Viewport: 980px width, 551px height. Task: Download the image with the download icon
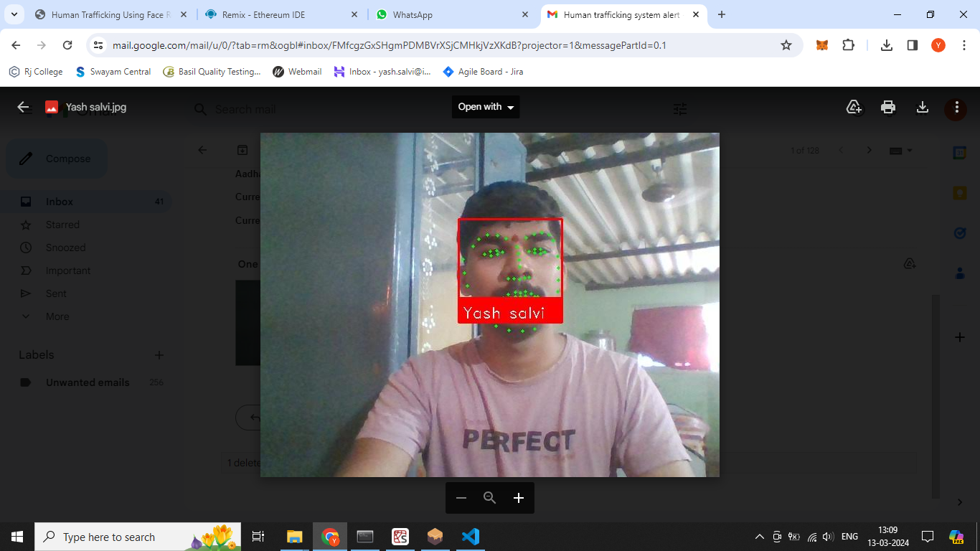click(923, 108)
